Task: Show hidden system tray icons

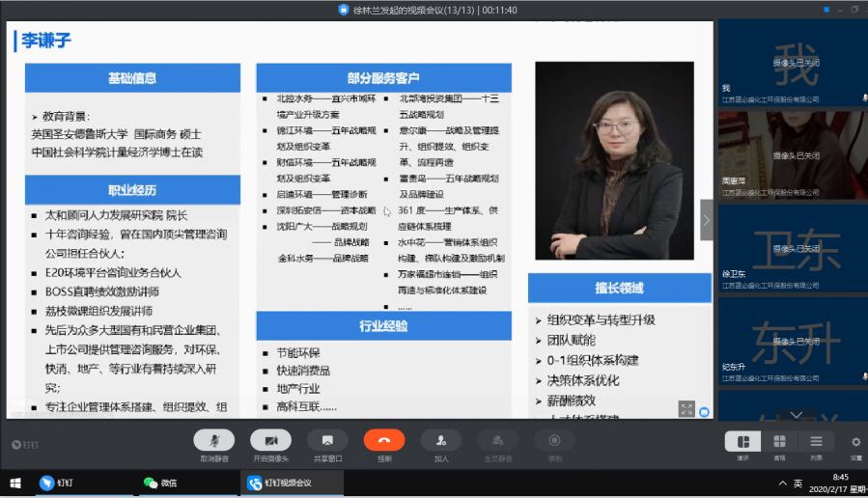Action: click(x=781, y=483)
